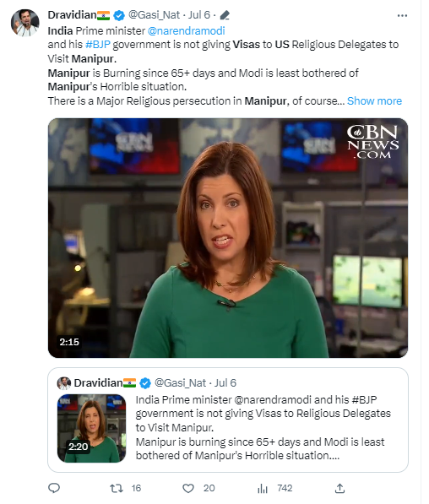The height and width of the screenshot is (504, 429).
Task: Click the @Gasi_Nat handle in header
Action: [155, 15]
